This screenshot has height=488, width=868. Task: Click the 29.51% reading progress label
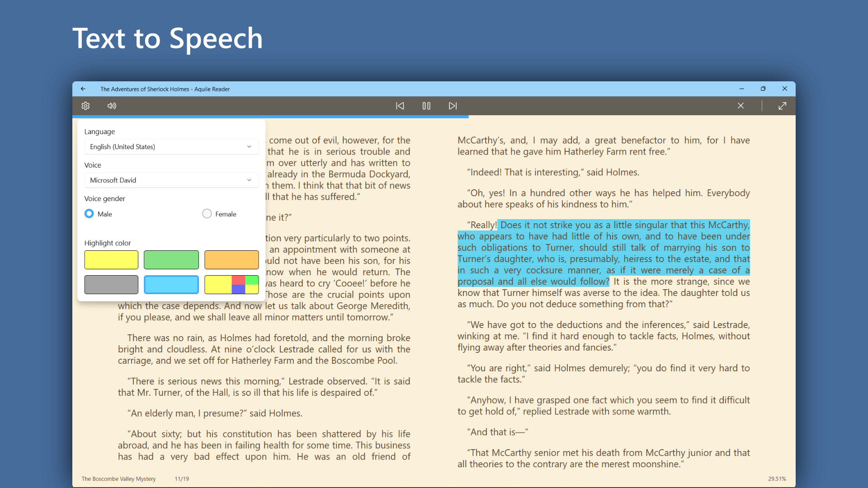[777, 479]
